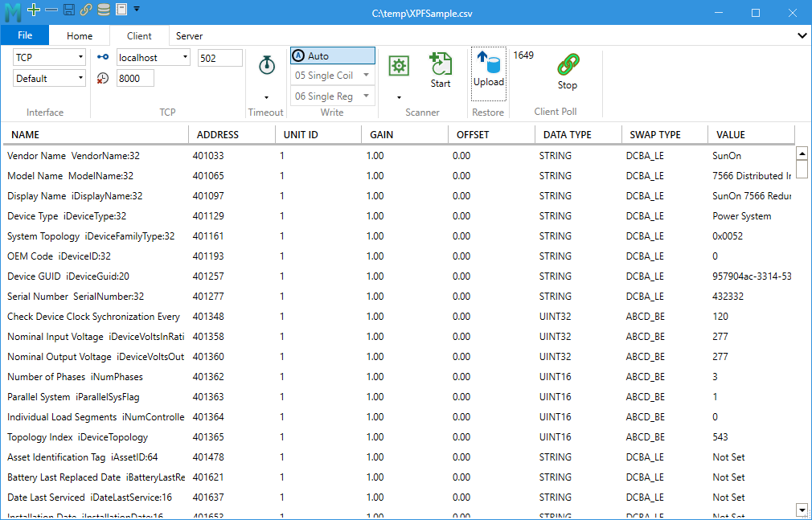
Task: Click the green plus add icon in title bar
Action: click(34, 10)
